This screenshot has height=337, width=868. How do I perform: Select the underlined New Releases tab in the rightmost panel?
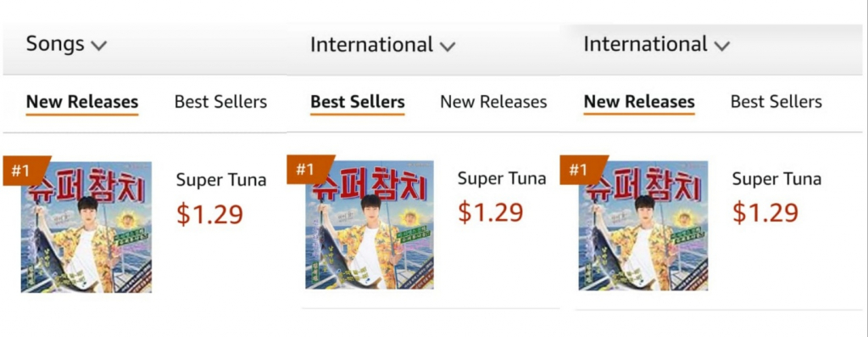639,102
